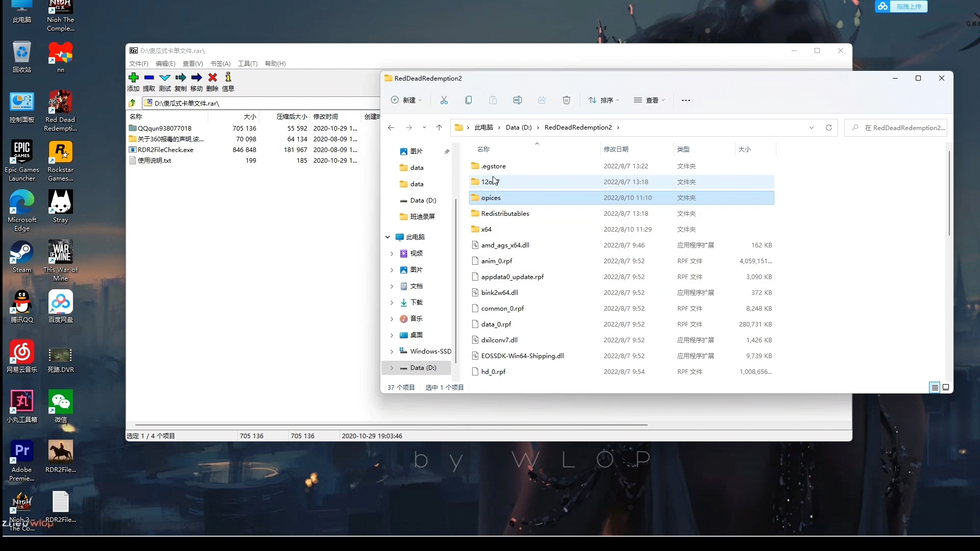This screenshot has height=551, width=980.
Task: Open the View (查看) dropdown
Action: [x=649, y=100]
